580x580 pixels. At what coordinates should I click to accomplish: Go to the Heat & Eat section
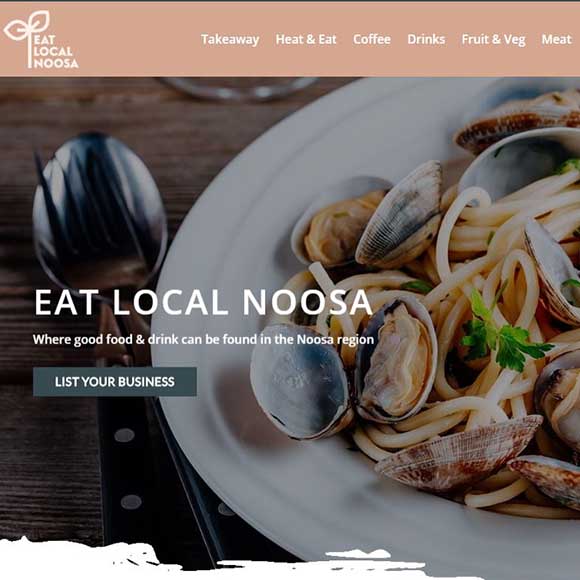306,40
